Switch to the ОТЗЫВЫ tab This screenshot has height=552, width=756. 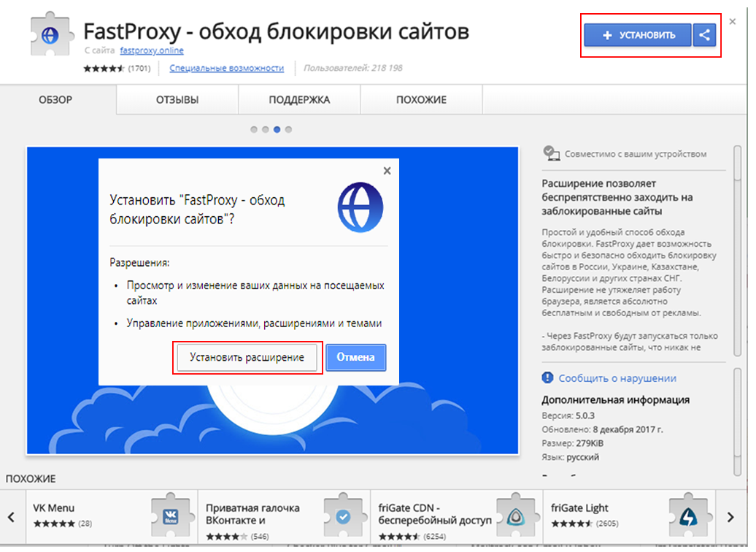(177, 100)
